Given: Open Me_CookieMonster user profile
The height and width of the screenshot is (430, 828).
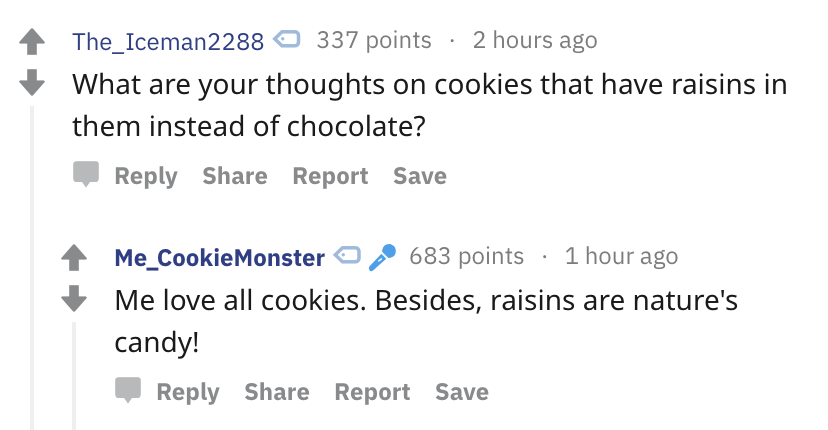Looking at the screenshot, I should 220,257.
